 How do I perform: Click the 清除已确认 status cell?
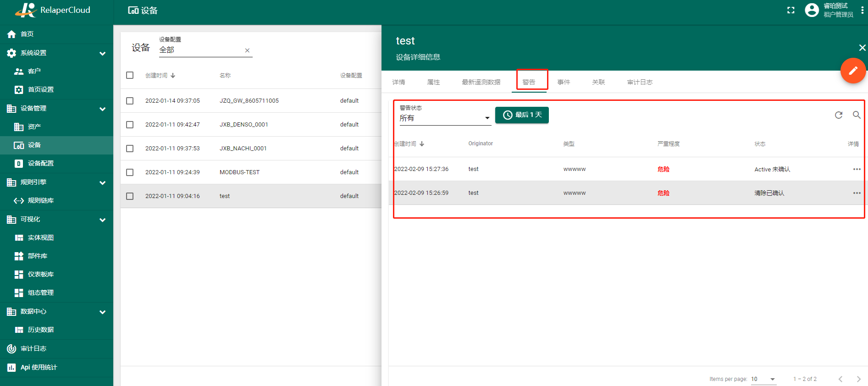click(769, 193)
